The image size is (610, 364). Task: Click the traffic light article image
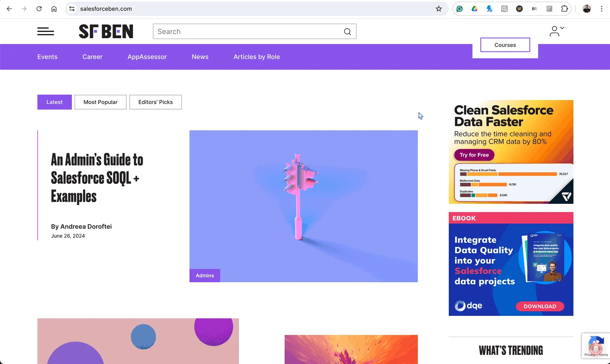[x=304, y=206]
